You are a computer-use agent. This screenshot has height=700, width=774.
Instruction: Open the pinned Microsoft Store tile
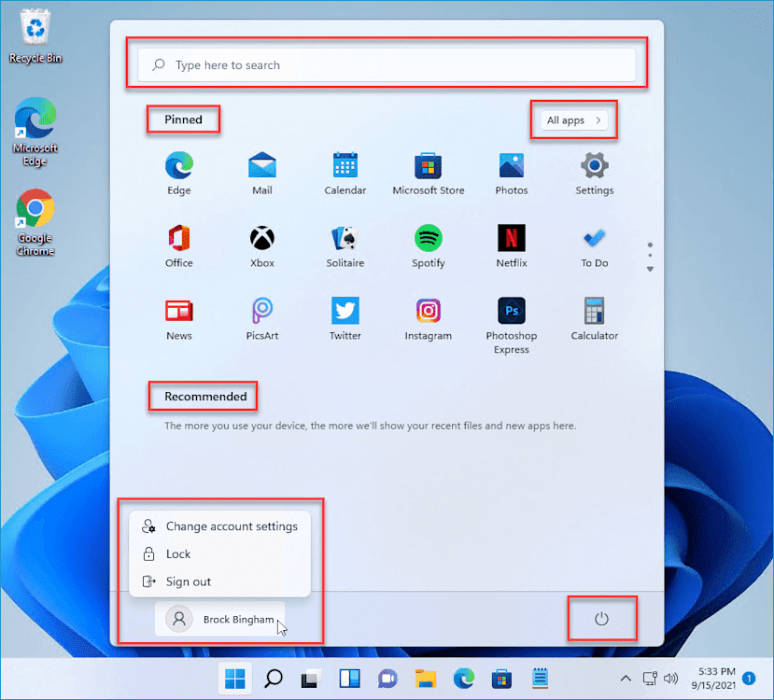[x=428, y=174]
